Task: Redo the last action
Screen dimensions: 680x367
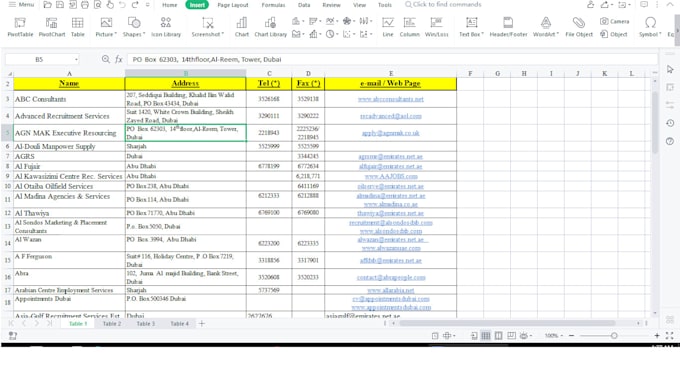Action: click(135, 5)
